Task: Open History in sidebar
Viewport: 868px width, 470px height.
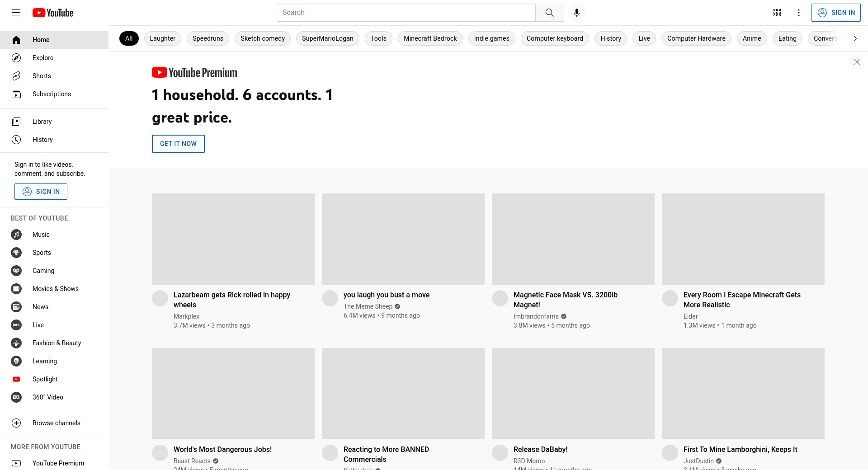Action: point(54,140)
